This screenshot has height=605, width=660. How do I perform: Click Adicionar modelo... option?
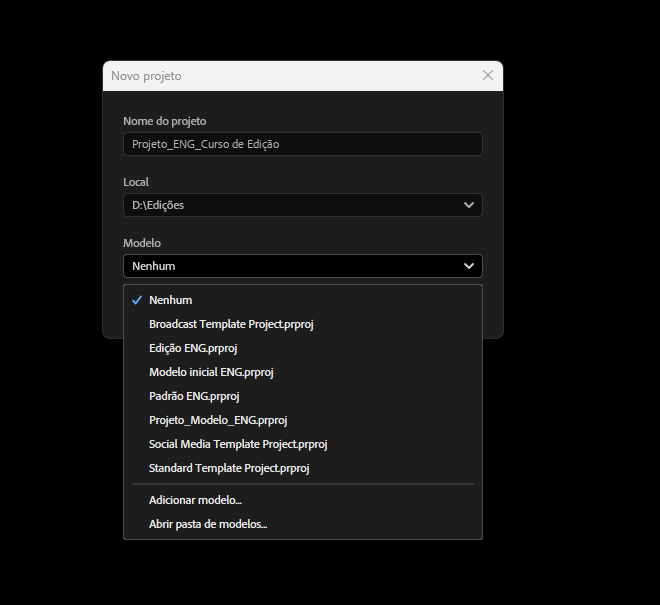tap(303, 500)
